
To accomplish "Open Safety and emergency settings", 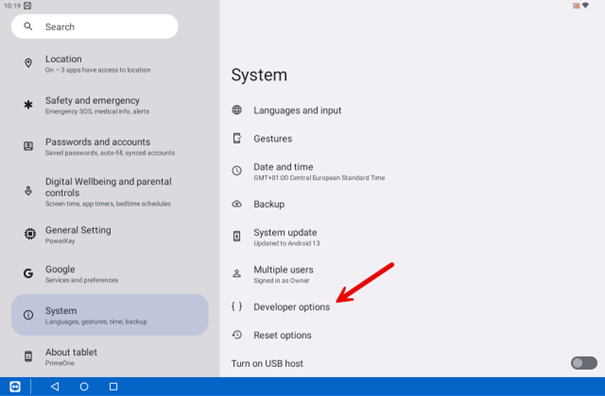I will (x=110, y=105).
